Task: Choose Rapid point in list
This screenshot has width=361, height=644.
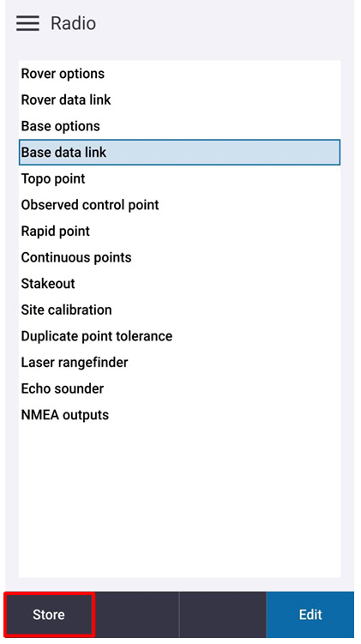Action: pos(179,232)
